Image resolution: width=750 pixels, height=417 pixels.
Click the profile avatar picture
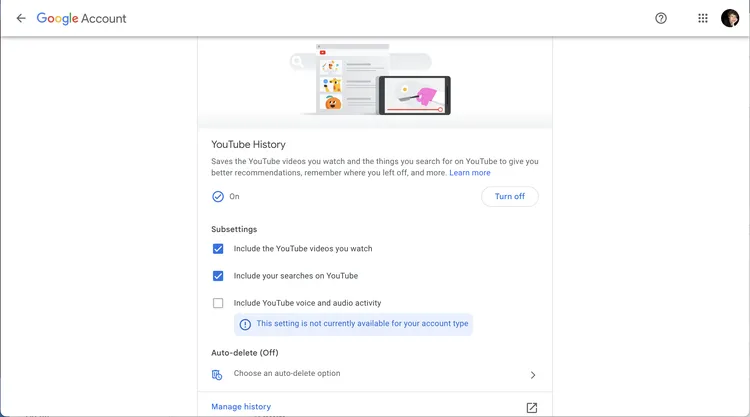pos(730,18)
